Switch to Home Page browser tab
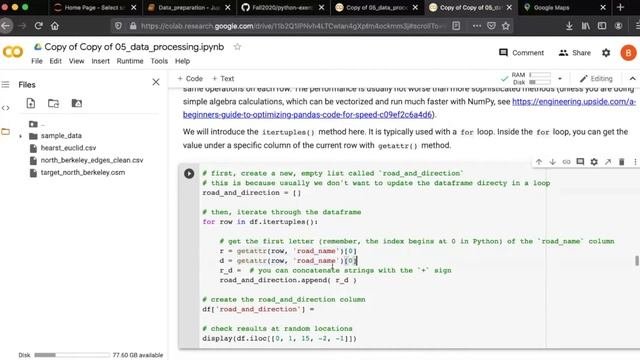 (94, 7)
